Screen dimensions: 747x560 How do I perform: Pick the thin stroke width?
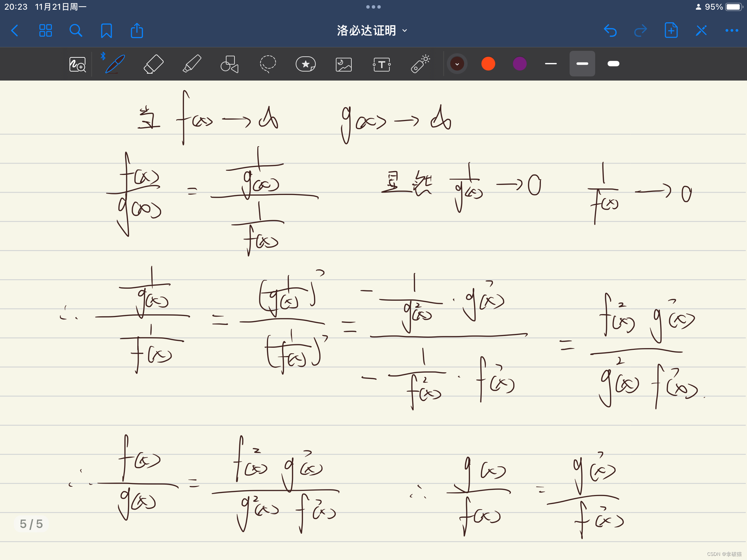(x=551, y=64)
